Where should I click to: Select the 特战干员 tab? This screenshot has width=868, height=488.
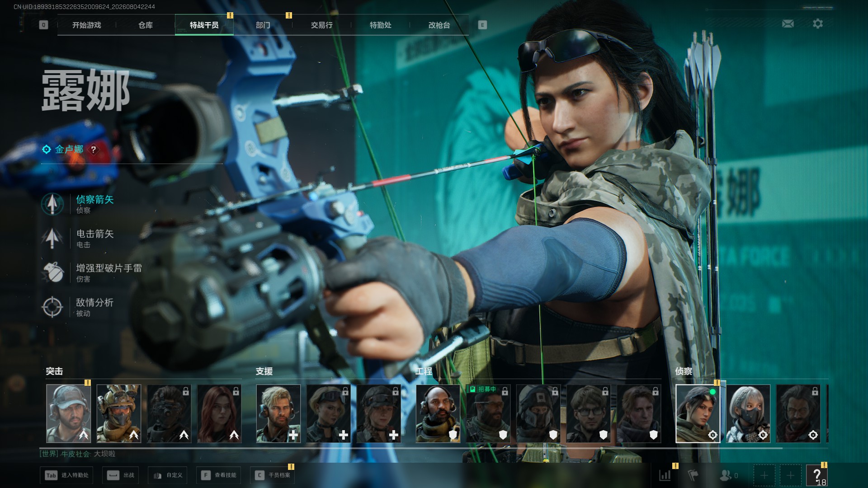pyautogui.click(x=204, y=25)
